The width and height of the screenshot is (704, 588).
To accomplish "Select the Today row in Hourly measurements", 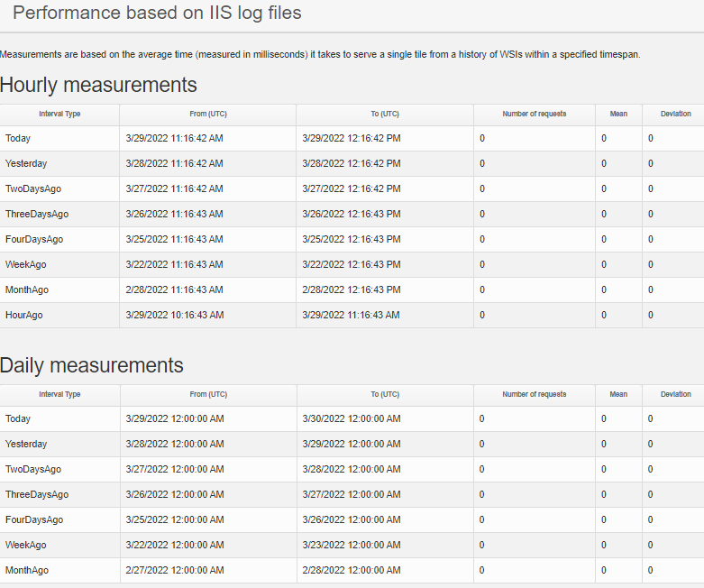I will pyautogui.click(x=18, y=139).
